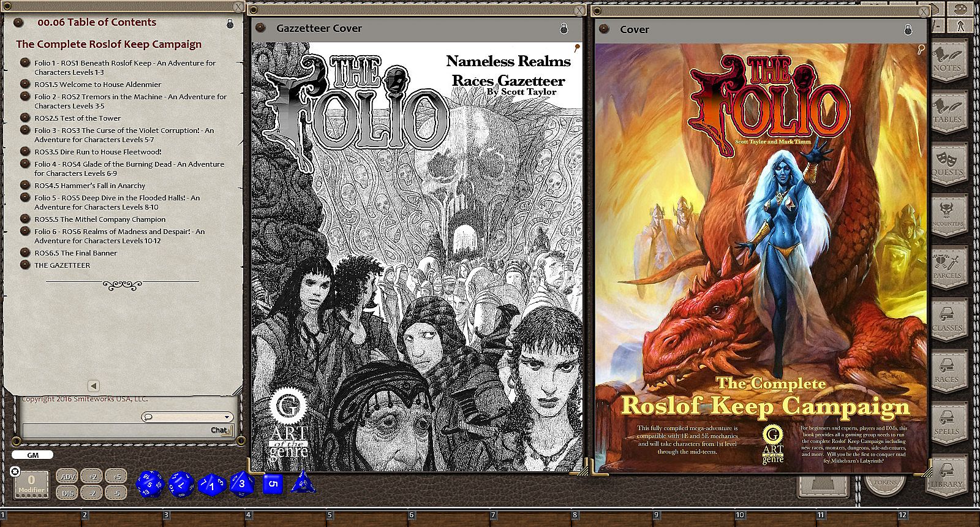Click the link icon in Table of Contents header

click(19, 23)
